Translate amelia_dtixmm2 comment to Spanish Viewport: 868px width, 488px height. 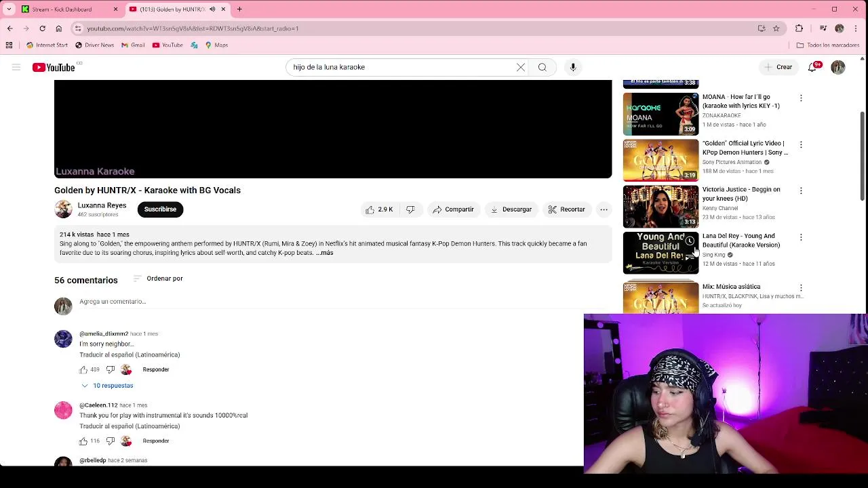[130, 354]
